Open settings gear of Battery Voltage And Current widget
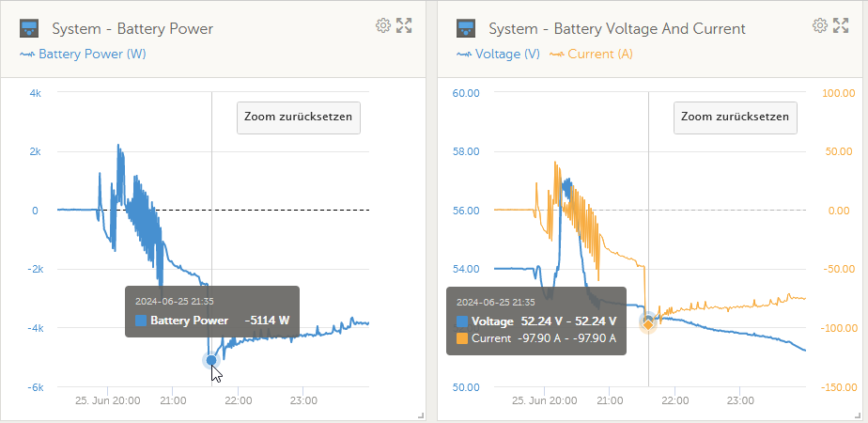This screenshot has width=868, height=423. point(820,25)
